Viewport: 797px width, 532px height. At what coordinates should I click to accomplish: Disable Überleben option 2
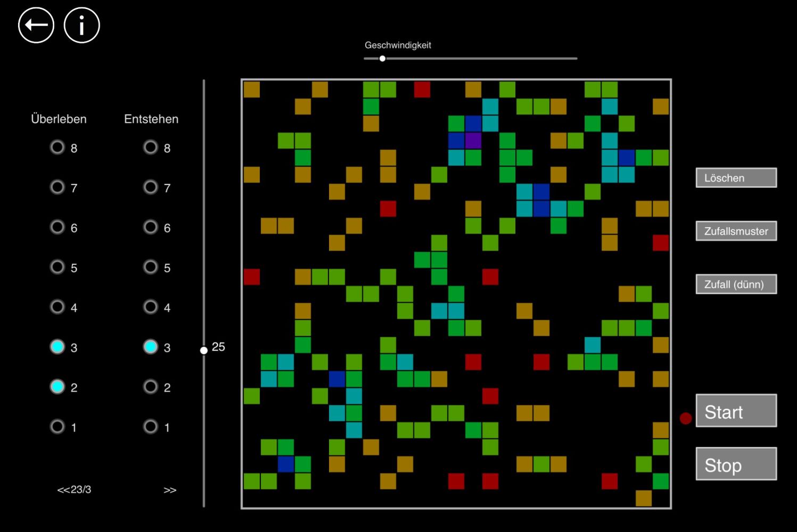point(57,387)
